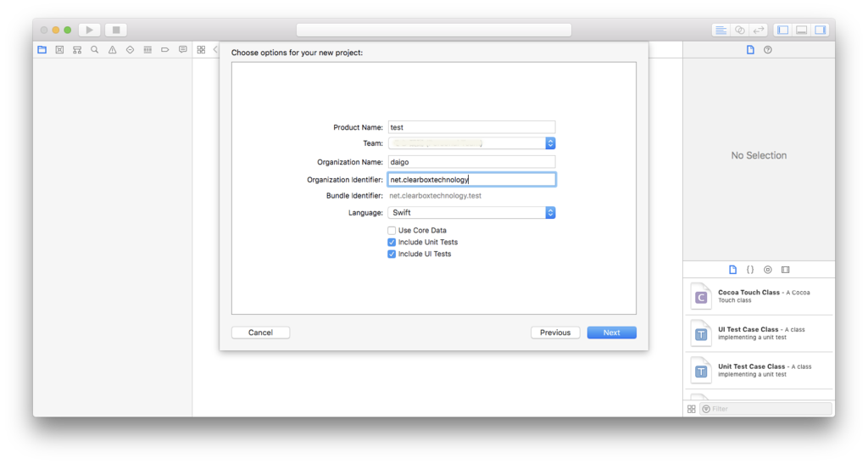Switch to File Template library tab

click(x=732, y=270)
